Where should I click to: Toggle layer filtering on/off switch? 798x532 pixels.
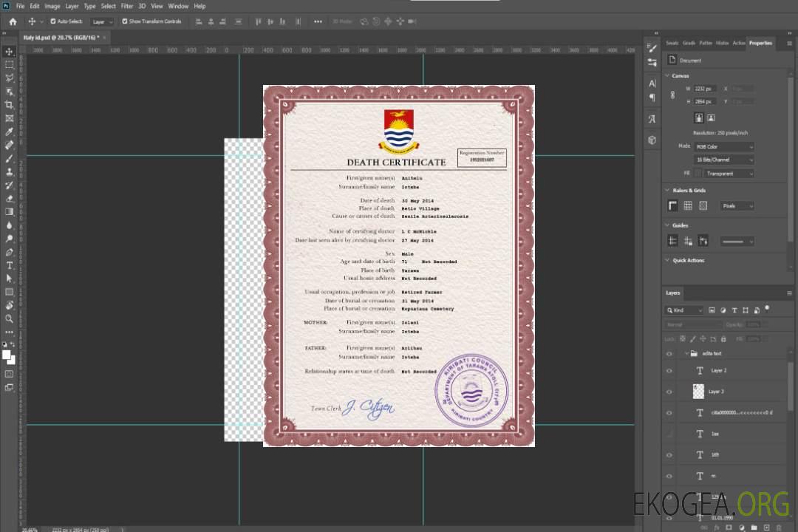(x=767, y=309)
